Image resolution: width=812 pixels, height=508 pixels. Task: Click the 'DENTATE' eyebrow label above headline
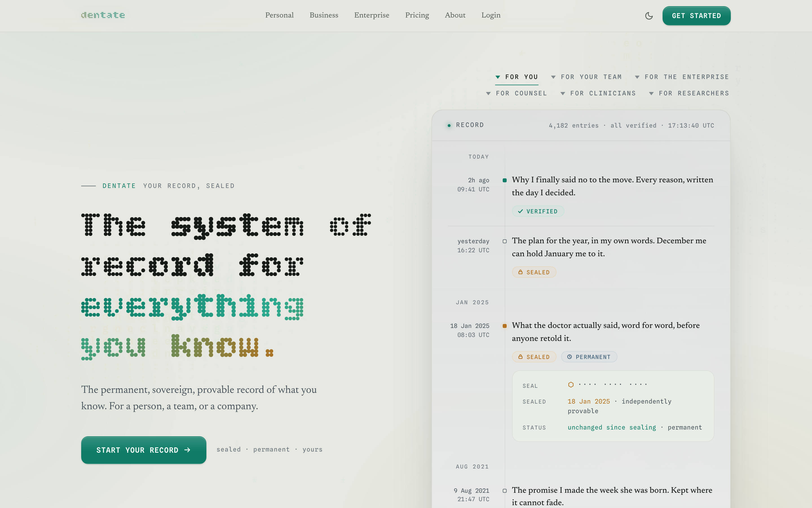[x=119, y=186]
